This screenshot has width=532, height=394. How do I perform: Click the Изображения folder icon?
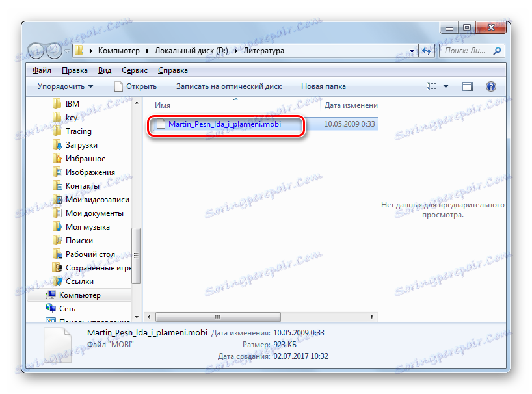(57, 172)
